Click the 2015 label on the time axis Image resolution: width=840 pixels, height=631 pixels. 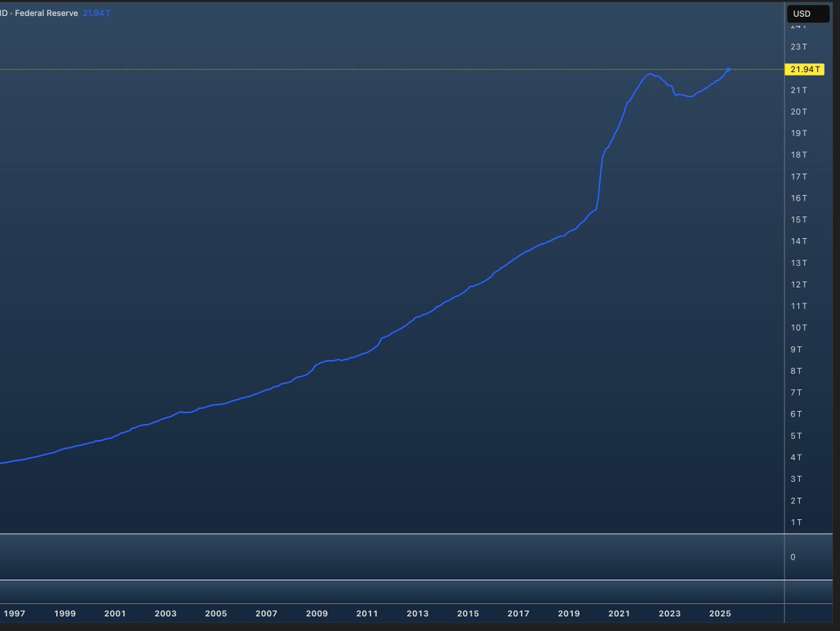pos(468,613)
